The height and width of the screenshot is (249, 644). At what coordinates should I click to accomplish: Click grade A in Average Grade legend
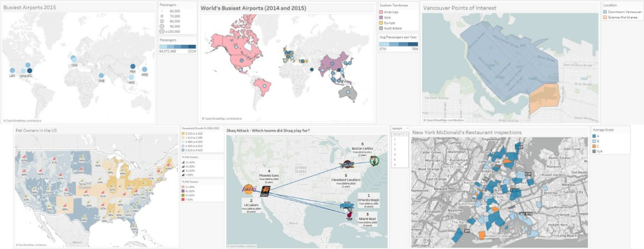pyautogui.click(x=595, y=135)
